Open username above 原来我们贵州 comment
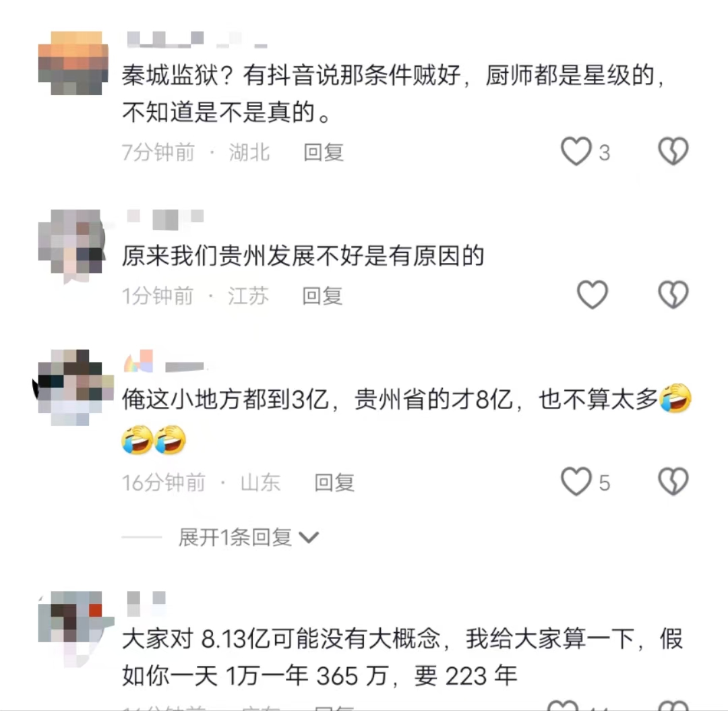The image size is (728, 711). click(165, 219)
